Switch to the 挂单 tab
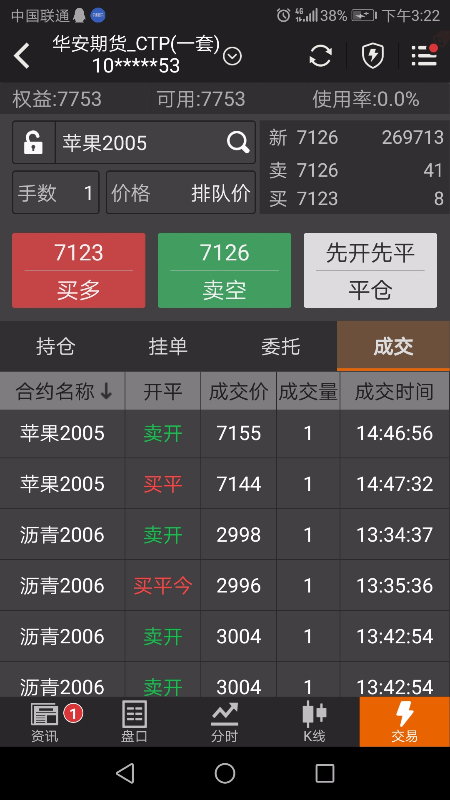The height and width of the screenshot is (800, 450). (x=168, y=346)
